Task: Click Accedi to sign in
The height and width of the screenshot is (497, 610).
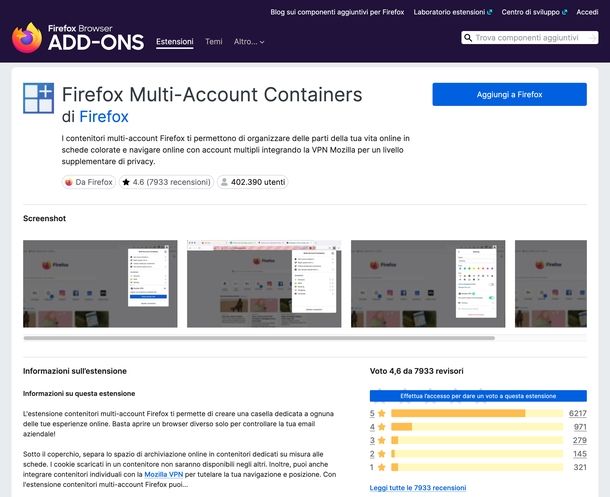Action: [587, 12]
